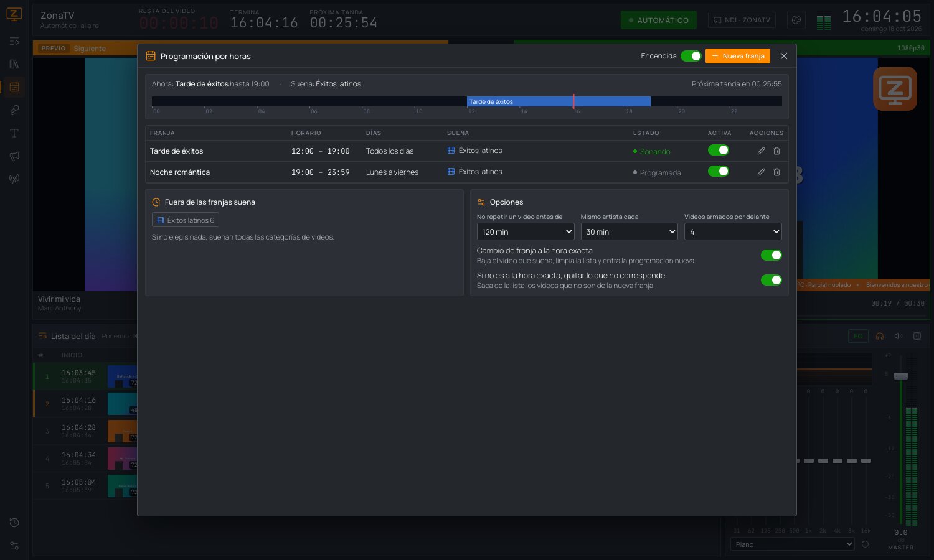934x560 pixels.
Task: Open the No repetir un video dropdown
Action: [x=526, y=232]
